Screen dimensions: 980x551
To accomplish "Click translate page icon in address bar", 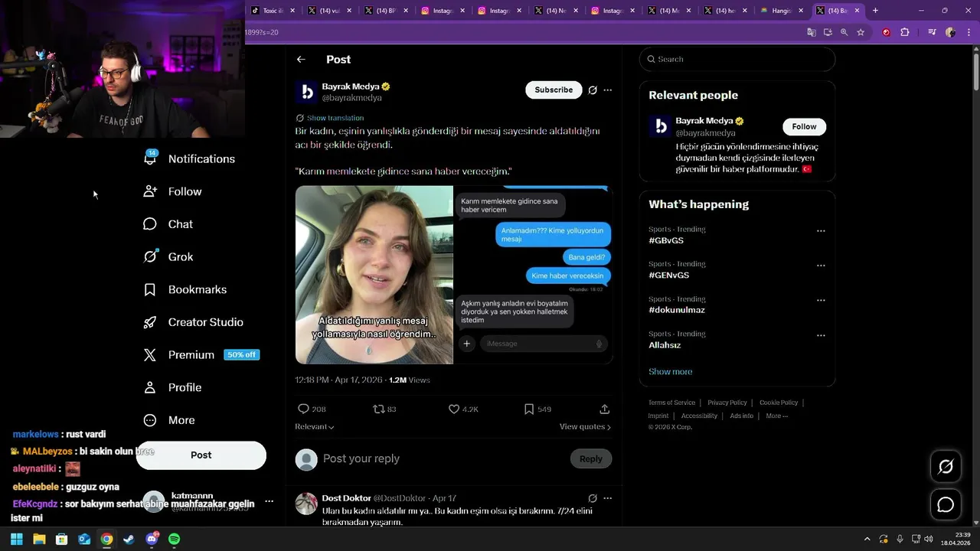I will (812, 32).
